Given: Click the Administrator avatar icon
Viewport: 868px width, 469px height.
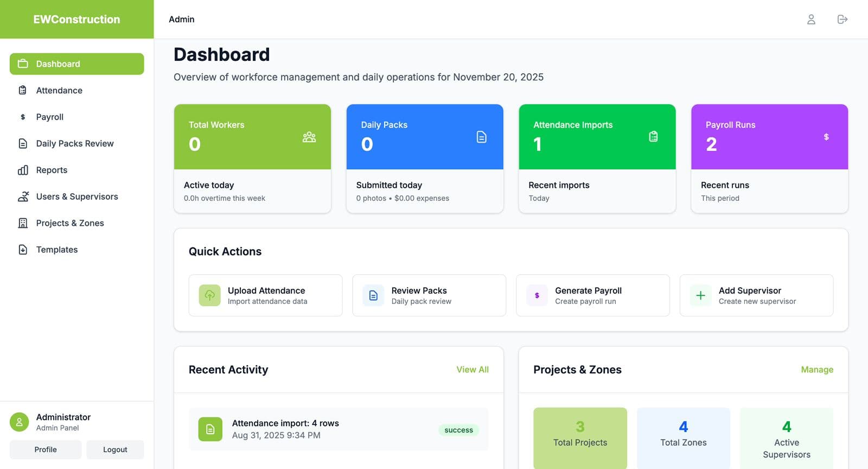Looking at the screenshot, I should click(x=20, y=422).
